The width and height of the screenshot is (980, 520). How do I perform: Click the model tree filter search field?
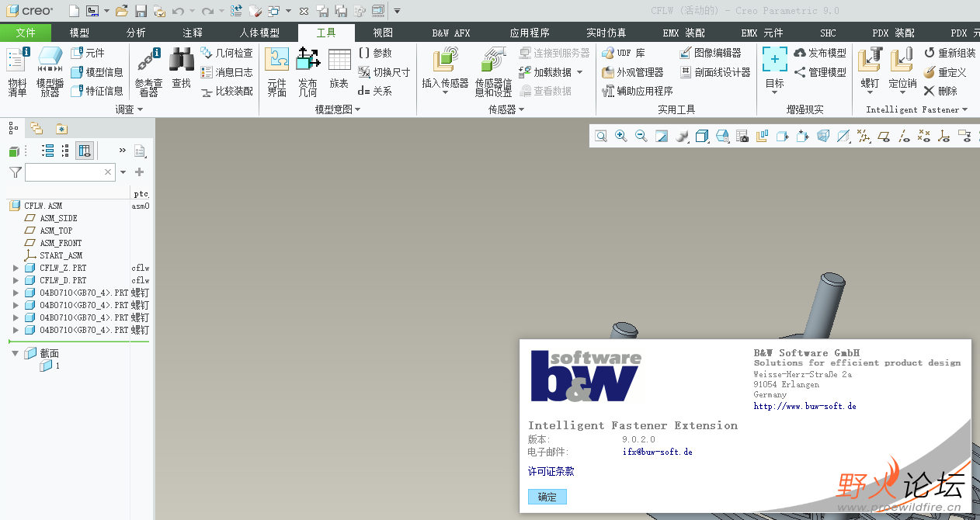click(x=70, y=172)
